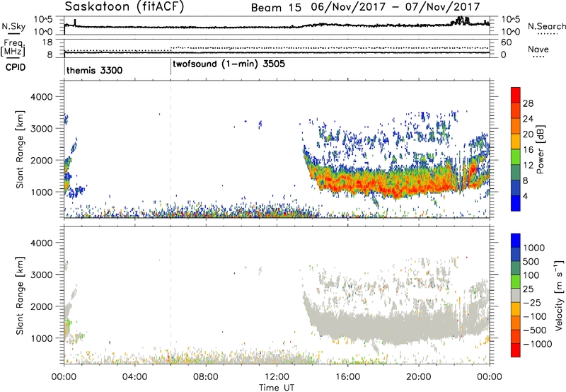Click 'Slant Range [km]' label of velocity panel
The image size is (566, 392).
click(x=20, y=296)
